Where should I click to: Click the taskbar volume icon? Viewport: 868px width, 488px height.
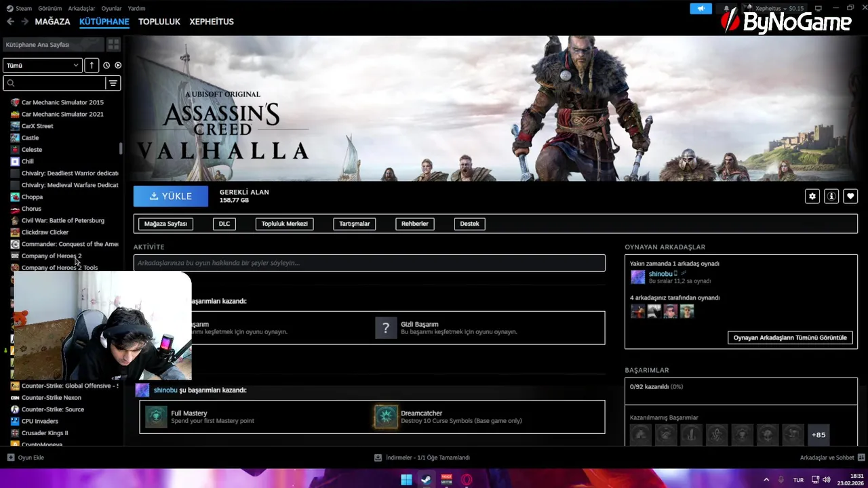pyautogui.click(x=827, y=480)
